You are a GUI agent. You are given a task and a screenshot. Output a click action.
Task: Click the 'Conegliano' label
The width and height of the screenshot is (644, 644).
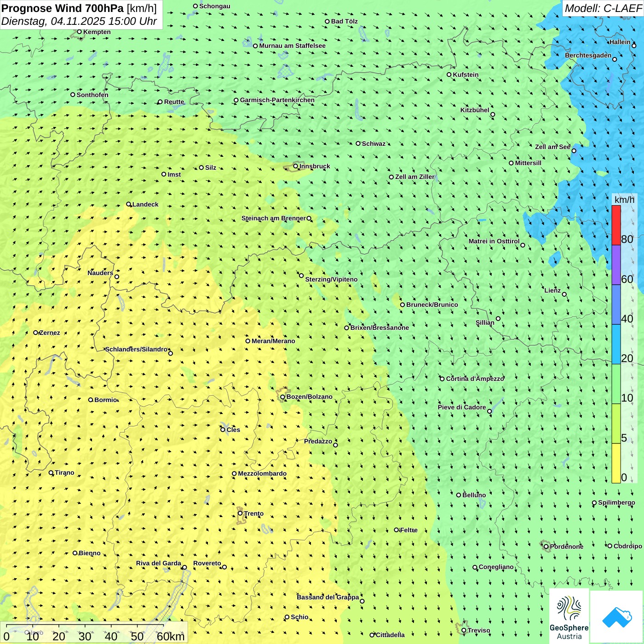pos(496,567)
